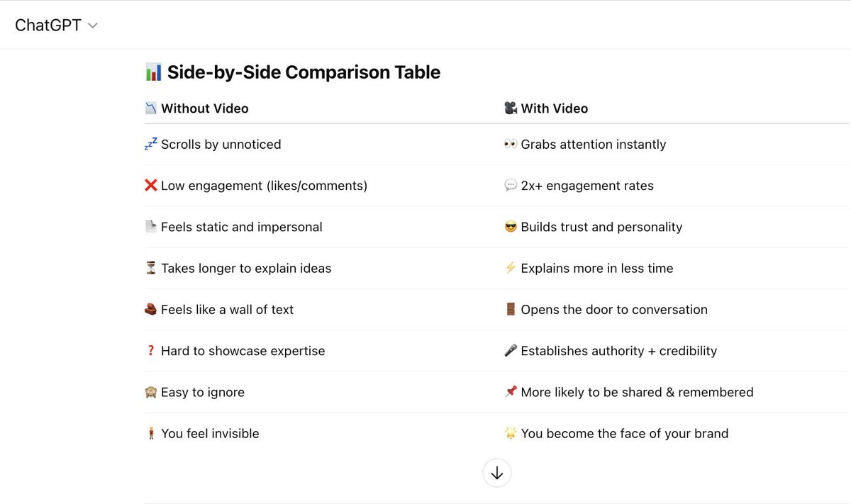
Task: Click the microphone emoji icon
Action: (510, 351)
